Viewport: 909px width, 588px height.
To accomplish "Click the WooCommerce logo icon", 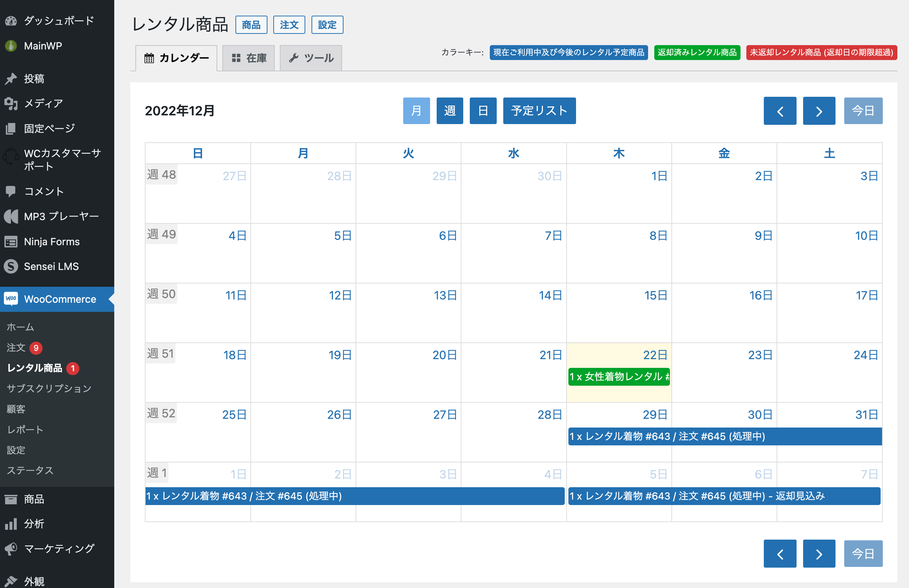I will coord(11,299).
